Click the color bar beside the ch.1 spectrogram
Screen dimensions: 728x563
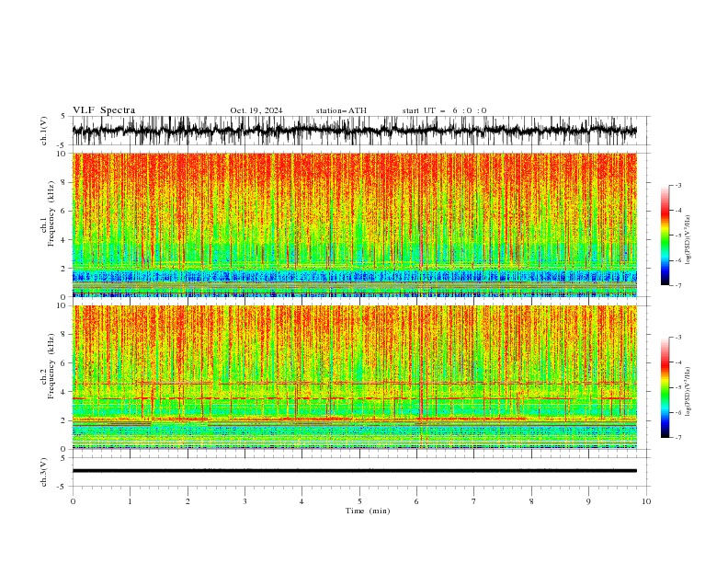point(665,236)
